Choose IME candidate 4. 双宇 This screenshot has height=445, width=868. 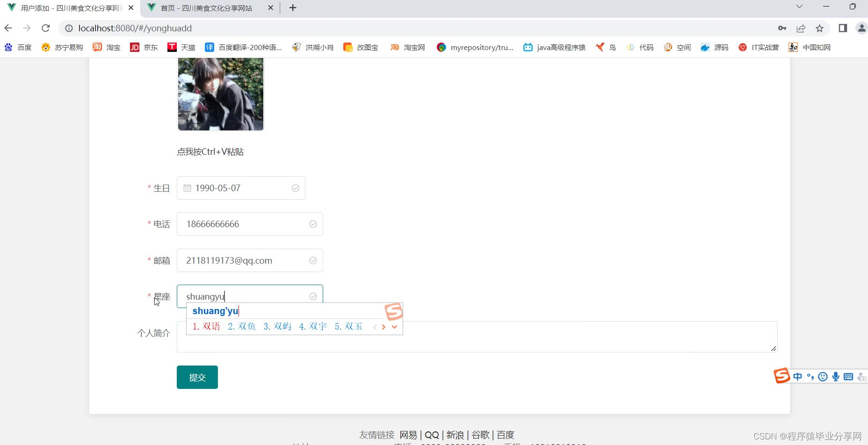click(313, 326)
